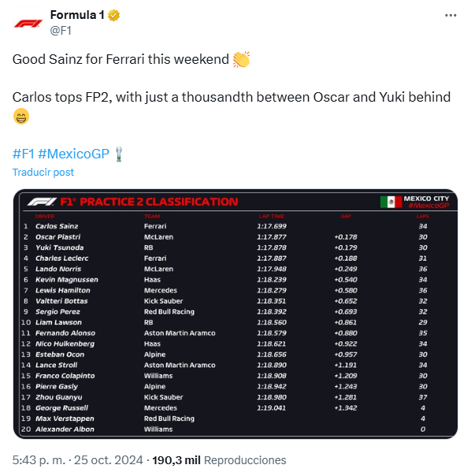Open the #MexicoGP hashtag
This screenshot has height=476, width=471.
pos(73,154)
